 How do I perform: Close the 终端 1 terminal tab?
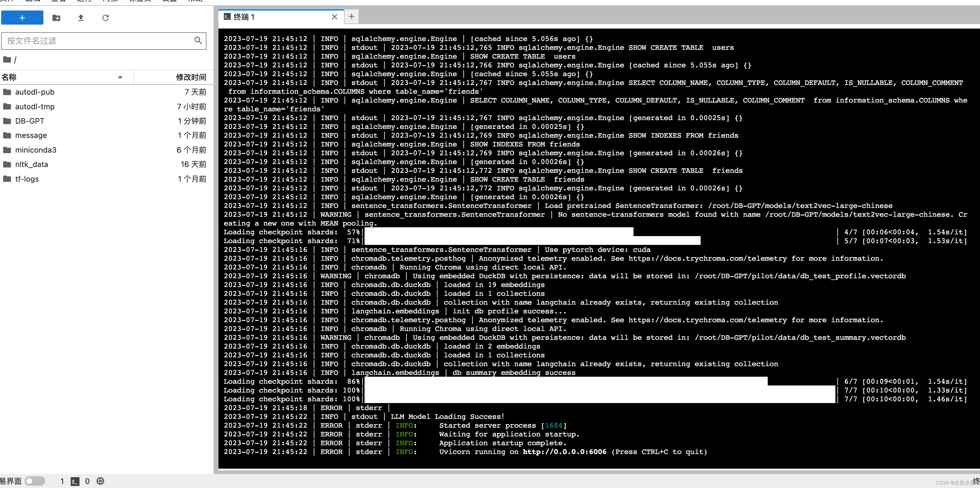[x=334, y=17]
